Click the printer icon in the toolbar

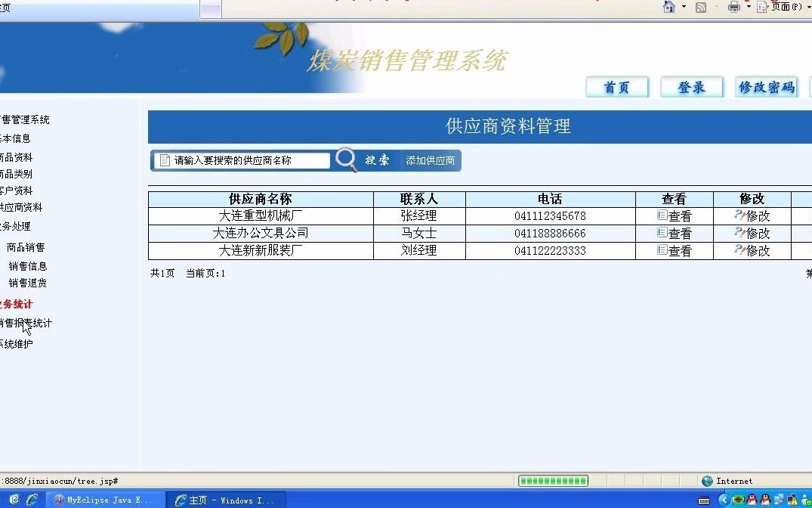pos(733,6)
